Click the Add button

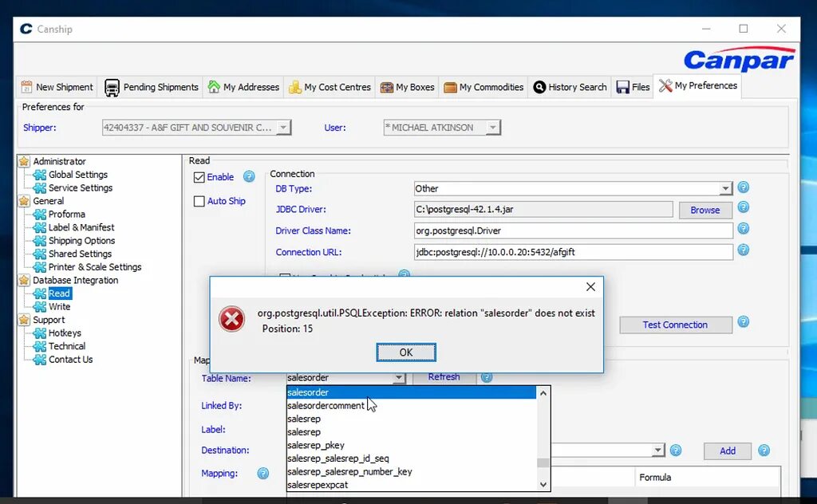click(728, 451)
